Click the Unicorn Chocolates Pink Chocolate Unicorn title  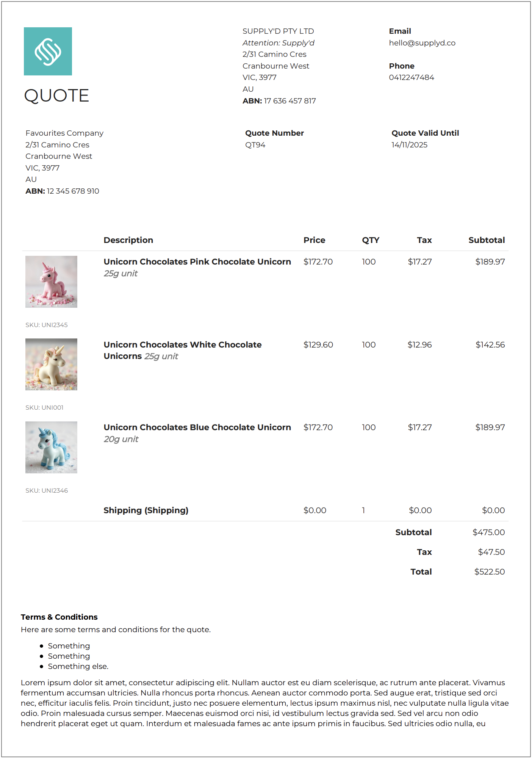pos(197,262)
